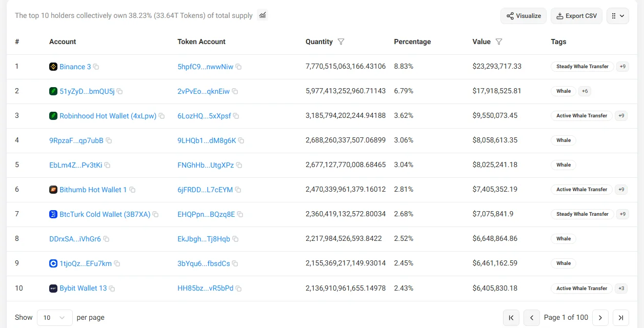This screenshot has width=644, height=328.
Task: Open account 9RpzaF...qp7ubB
Action: point(76,140)
